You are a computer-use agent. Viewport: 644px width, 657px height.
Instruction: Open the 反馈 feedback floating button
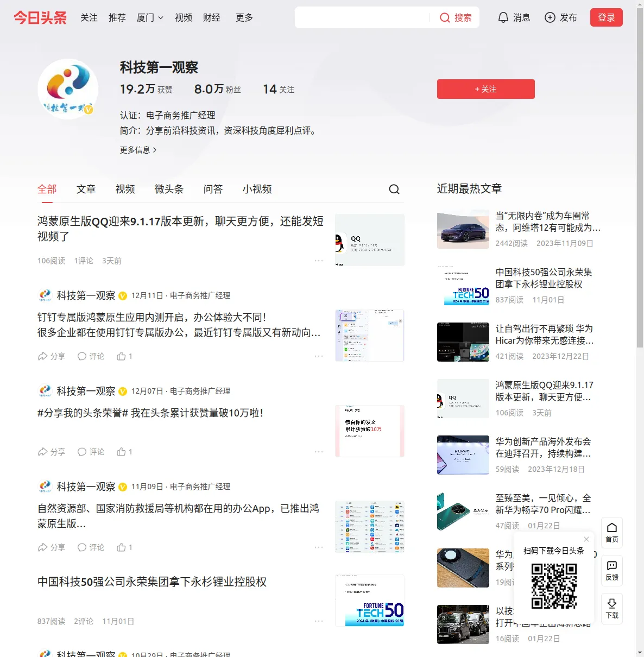[612, 571]
